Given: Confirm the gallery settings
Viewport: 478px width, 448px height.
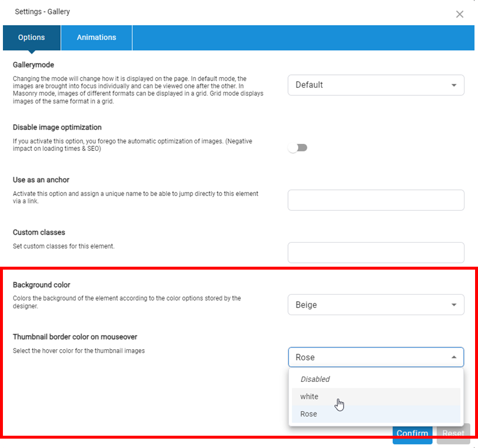Looking at the screenshot, I should (413, 434).
